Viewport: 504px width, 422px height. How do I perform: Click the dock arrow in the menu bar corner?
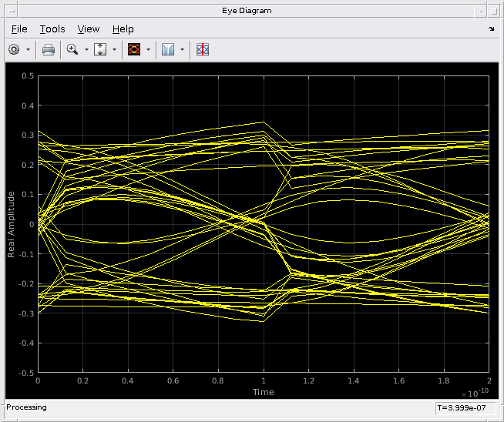point(492,29)
